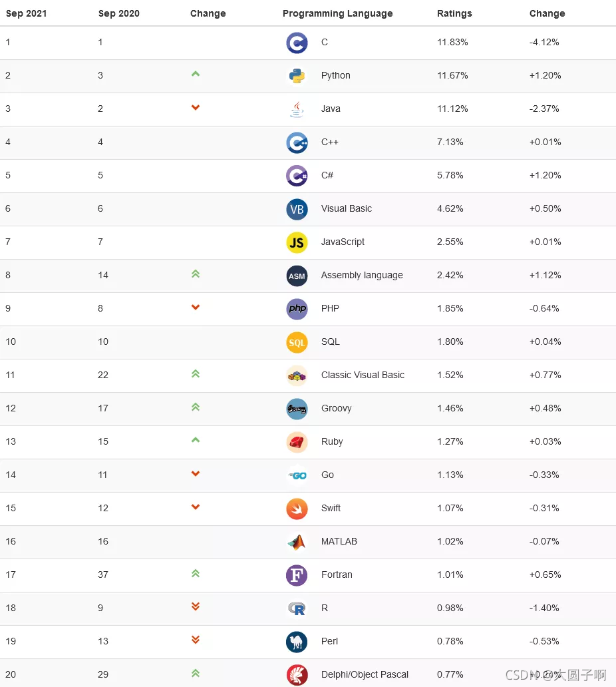Click the Delphi/Object Pascal text

tap(365, 674)
